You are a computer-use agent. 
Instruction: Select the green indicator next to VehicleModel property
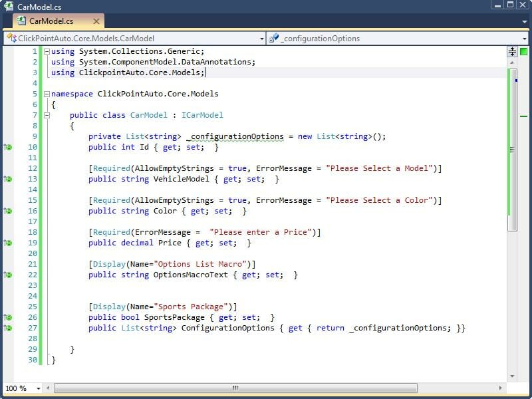click(x=8, y=179)
